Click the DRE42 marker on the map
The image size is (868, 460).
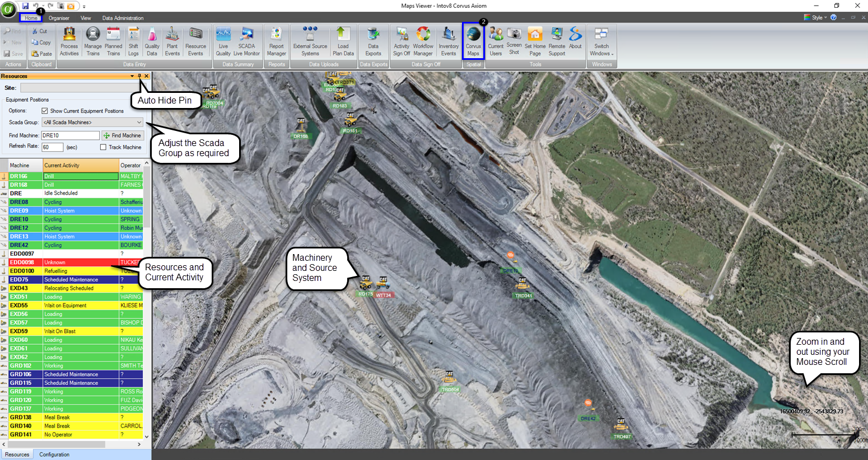point(588,411)
